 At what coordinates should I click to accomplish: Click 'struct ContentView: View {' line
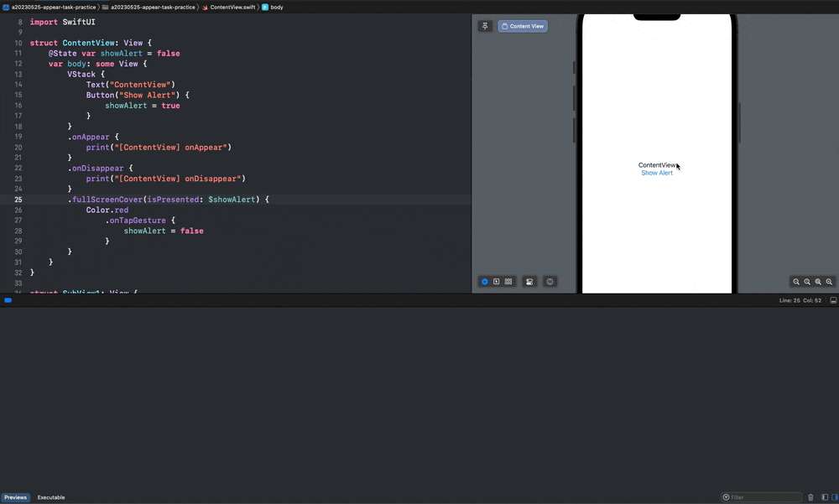point(91,43)
